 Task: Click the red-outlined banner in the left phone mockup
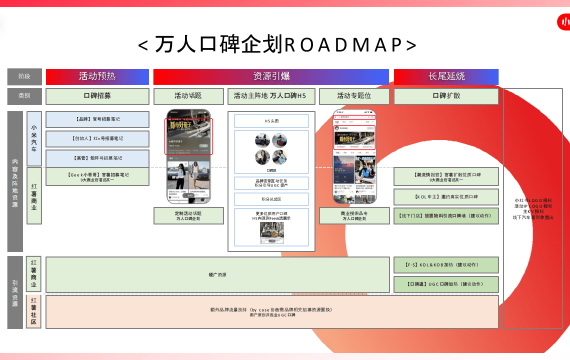tap(188, 136)
